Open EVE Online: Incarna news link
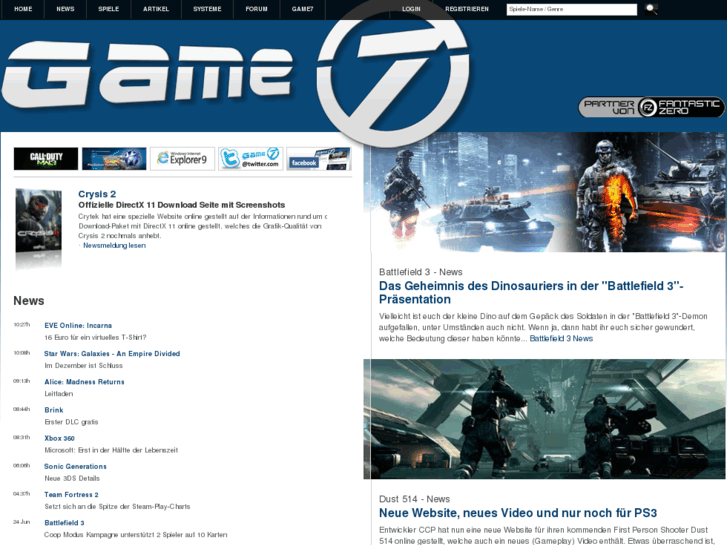727x545 pixels. point(78,326)
